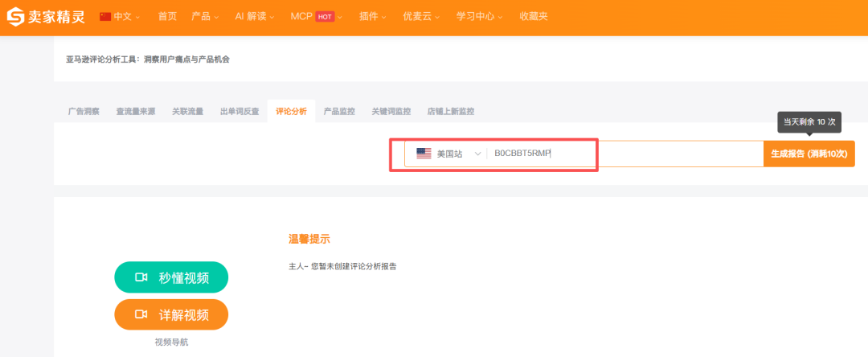Click the HOT badge next to MCP
This screenshot has width=868, height=357.
coord(325,17)
